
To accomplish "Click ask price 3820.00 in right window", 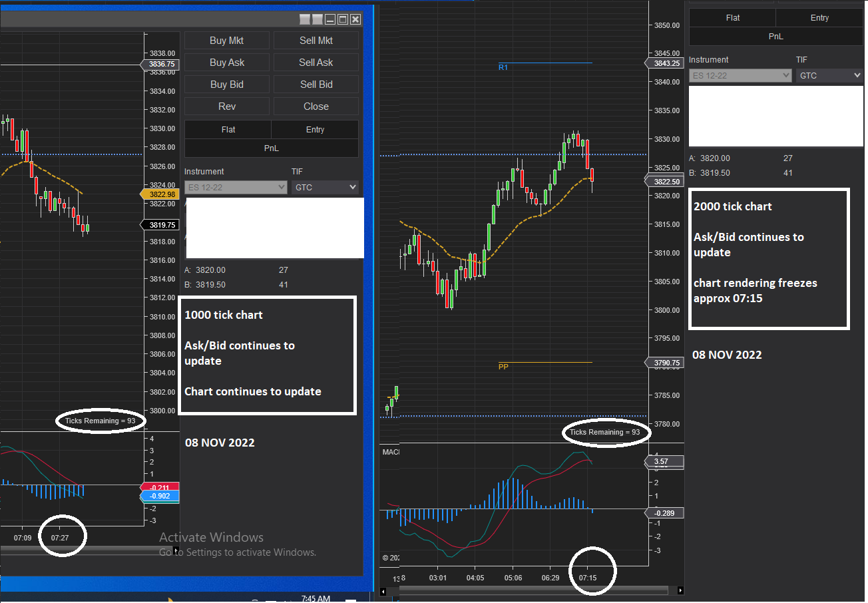I will [715, 158].
